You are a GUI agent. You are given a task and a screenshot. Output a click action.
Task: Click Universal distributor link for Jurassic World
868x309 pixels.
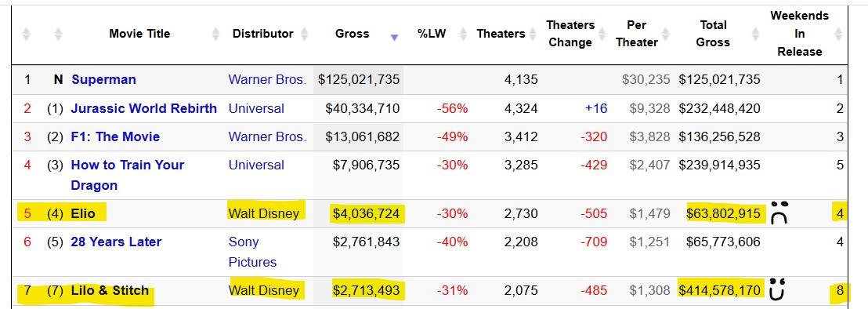pos(256,108)
